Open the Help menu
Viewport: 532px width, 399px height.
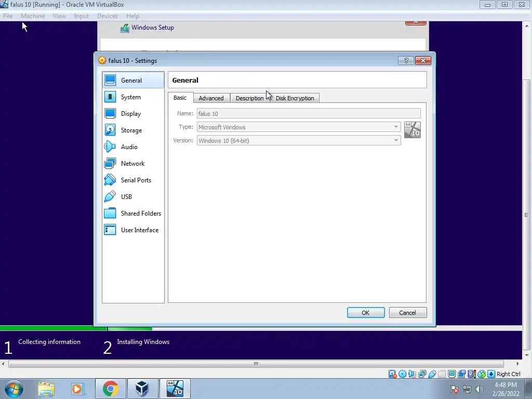pos(132,16)
